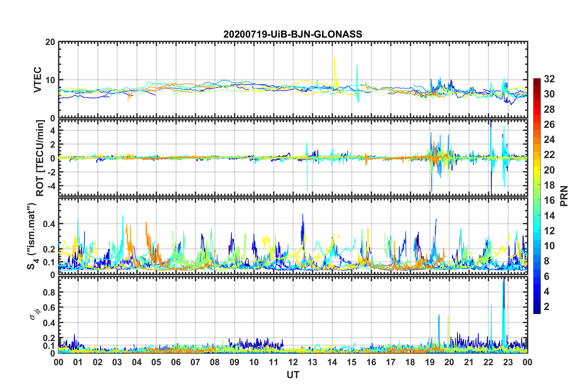Click the 01 hour tick on UT axis
586x392 pixels.
[x=78, y=362]
